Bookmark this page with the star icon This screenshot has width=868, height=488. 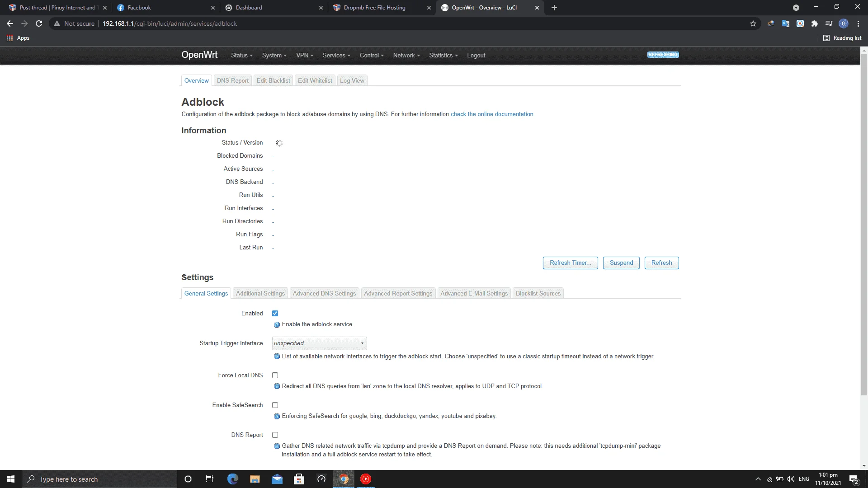[753, 23]
